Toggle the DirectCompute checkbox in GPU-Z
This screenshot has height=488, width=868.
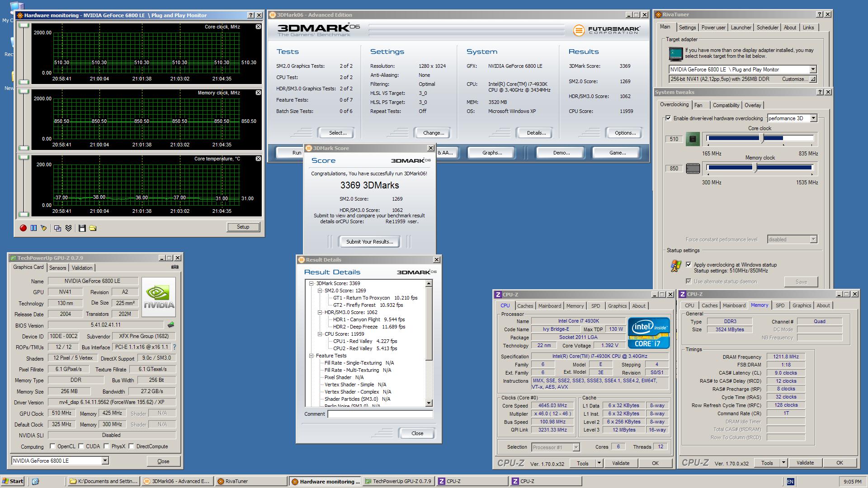click(131, 446)
